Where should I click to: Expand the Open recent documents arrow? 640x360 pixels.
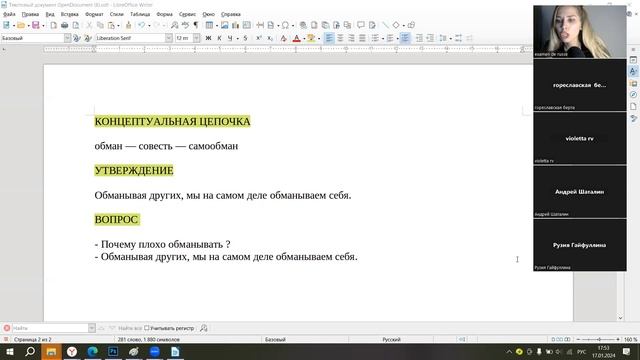click(28, 26)
